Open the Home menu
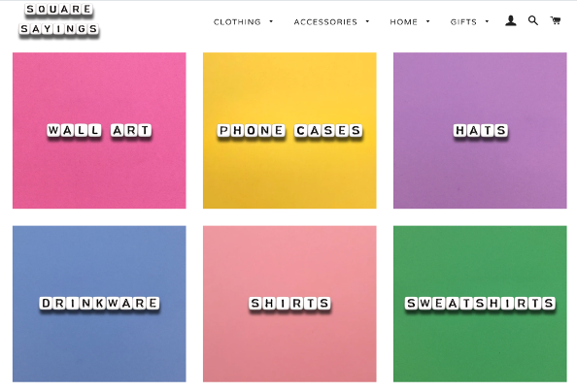Viewport: 577px width, 392px height. [404, 22]
